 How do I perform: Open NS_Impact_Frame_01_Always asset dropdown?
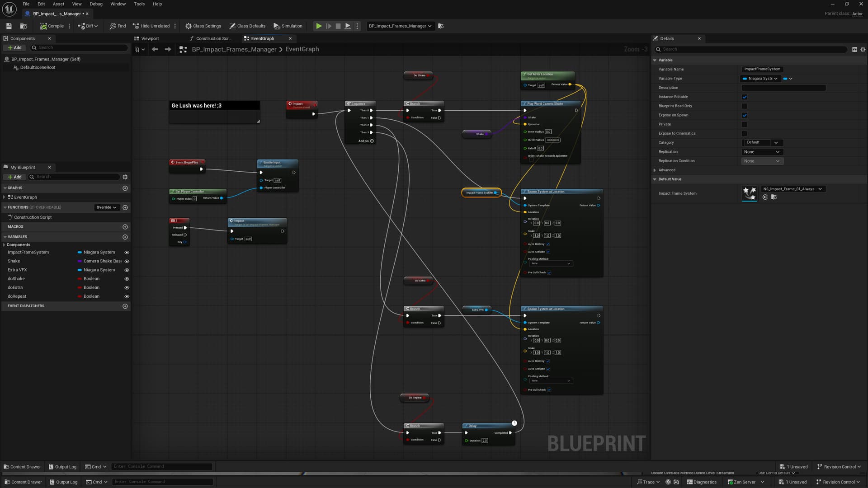[x=793, y=189]
